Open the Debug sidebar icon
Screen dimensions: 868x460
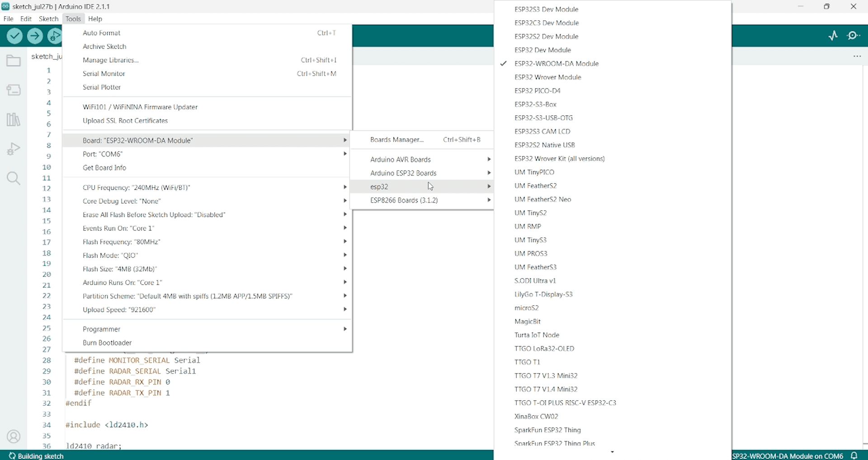point(14,149)
